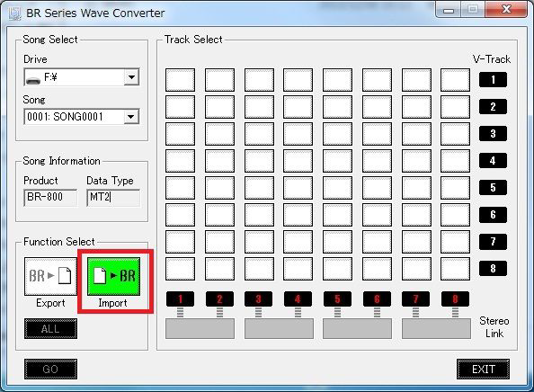Click the GO button

pos(50,370)
